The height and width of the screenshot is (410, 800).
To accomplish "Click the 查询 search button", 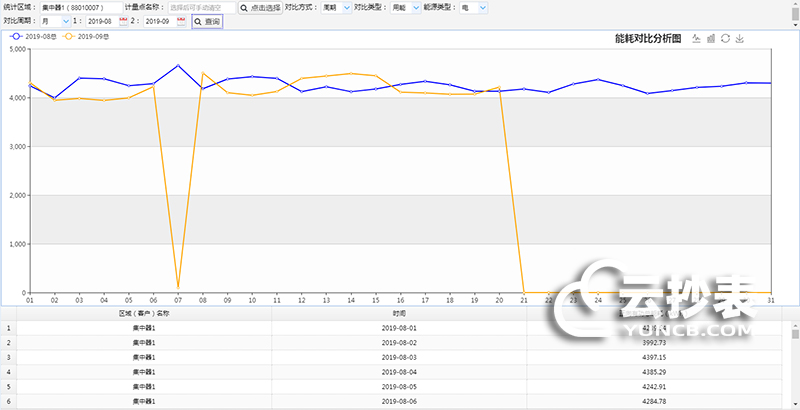I will [x=207, y=21].
